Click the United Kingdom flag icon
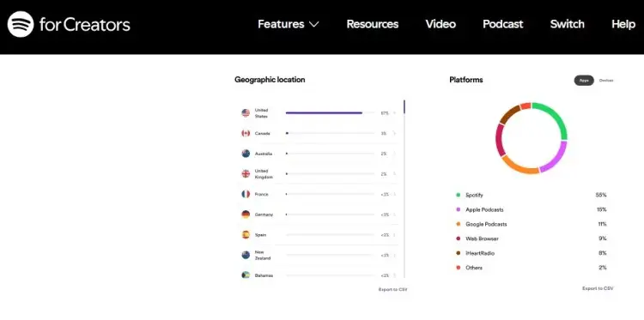Image resolution: width=644 pixels, height=320 pixels. click(246, 174)
